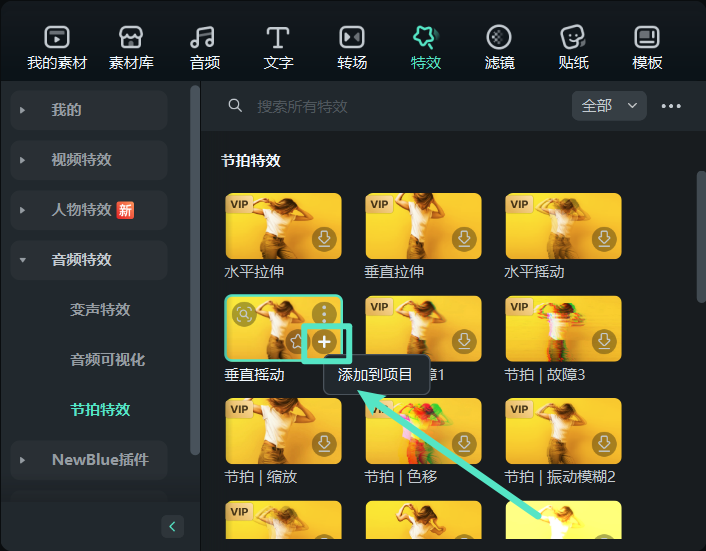Download the 垂直拉伸 effect
Screen dimensions: 706x551
coord(464,239)
